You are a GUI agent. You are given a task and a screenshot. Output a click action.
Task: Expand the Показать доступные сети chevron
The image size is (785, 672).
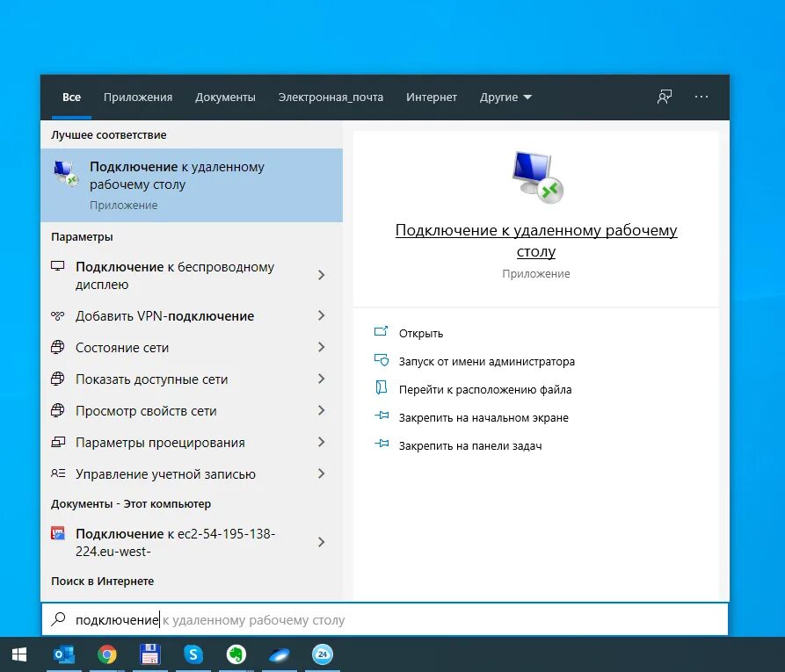(x=322, y=379)
